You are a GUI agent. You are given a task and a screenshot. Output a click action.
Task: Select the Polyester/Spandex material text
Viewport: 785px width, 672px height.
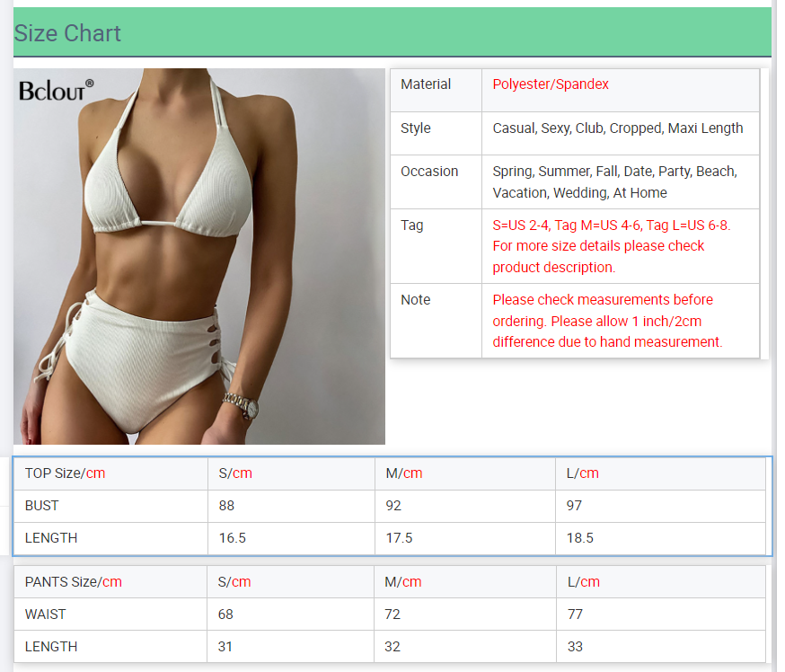coord(551,84)
